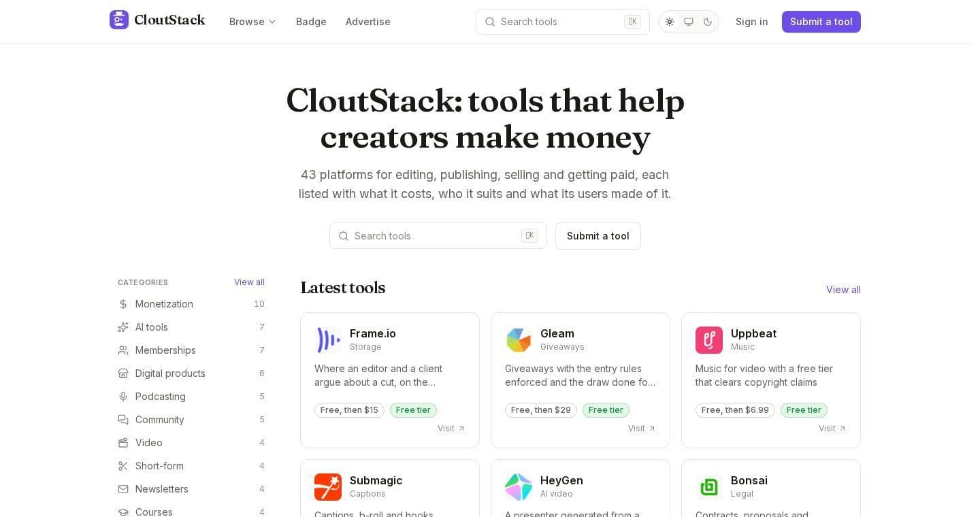Open the Digital products category
The image size is (980, 517).
(191, 373)
